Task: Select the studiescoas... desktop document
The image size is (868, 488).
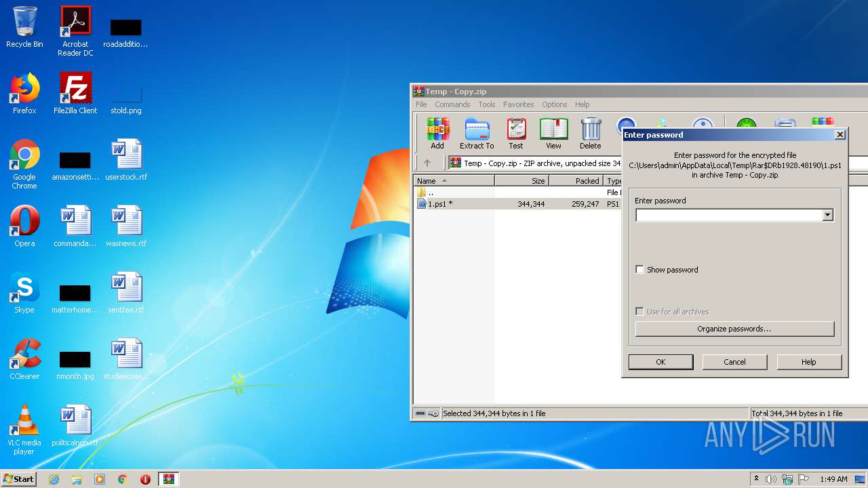Action: tap(126, 359)
